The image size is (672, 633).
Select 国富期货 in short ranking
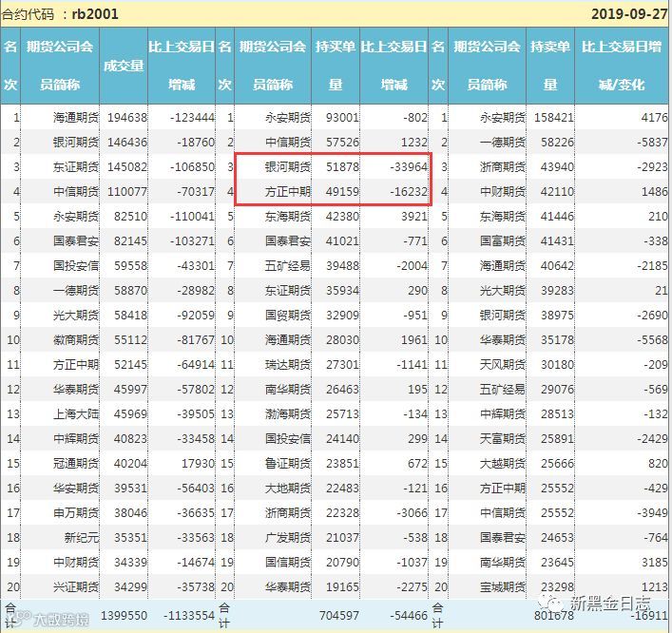(x=502, y=240)
